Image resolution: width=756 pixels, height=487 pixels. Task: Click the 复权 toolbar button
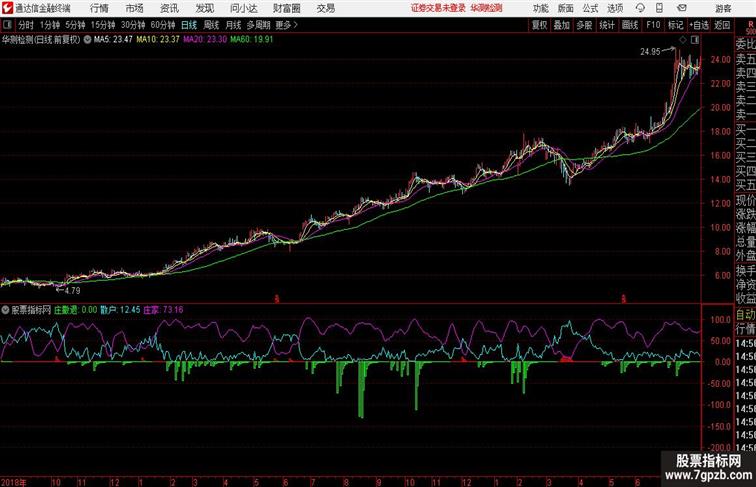coord(540,25)
